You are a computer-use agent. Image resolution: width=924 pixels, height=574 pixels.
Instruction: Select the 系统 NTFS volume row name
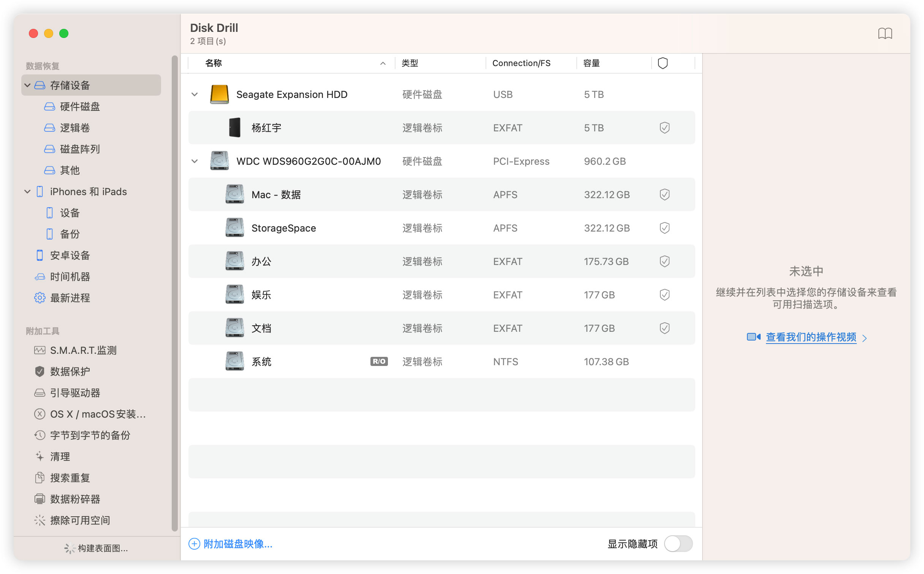261,361
